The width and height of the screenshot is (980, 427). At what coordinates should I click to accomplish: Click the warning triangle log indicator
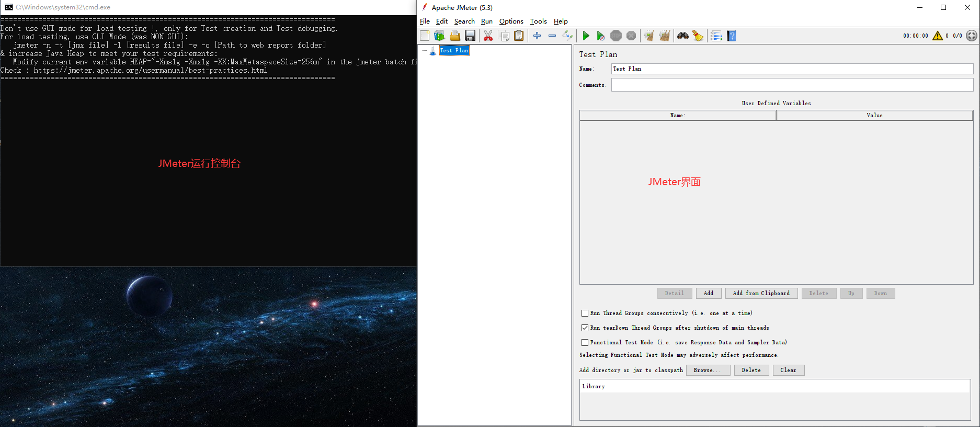click(x=937, y=36)
